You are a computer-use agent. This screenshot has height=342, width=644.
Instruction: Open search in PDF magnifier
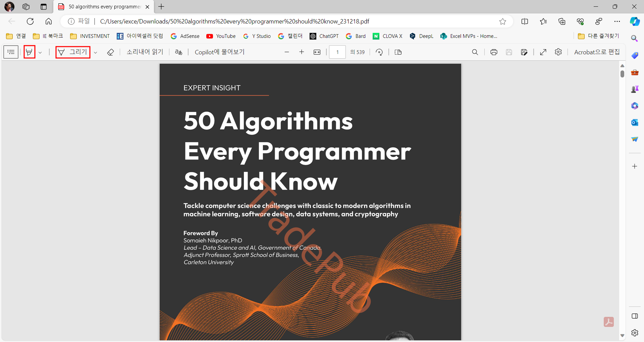point(475,52)
